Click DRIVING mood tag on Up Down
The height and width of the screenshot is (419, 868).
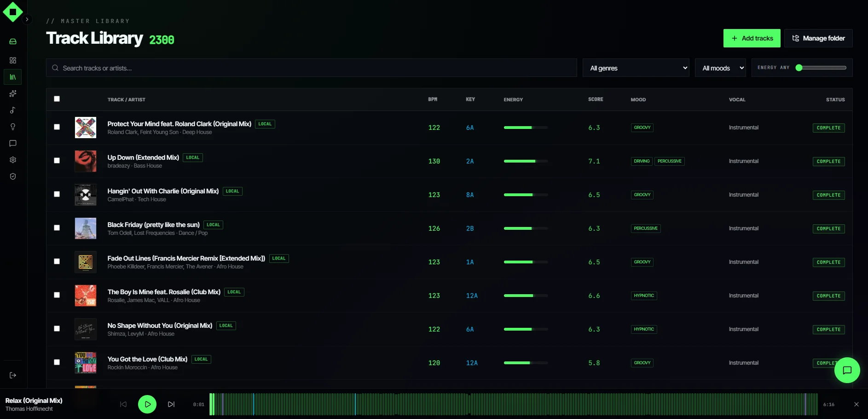point(642,161)
